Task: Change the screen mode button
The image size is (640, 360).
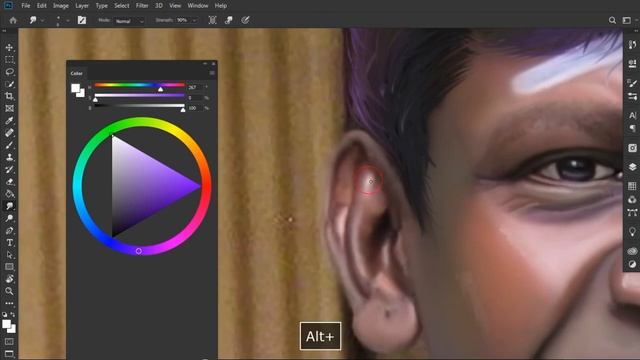Action: tap(9, 354)
